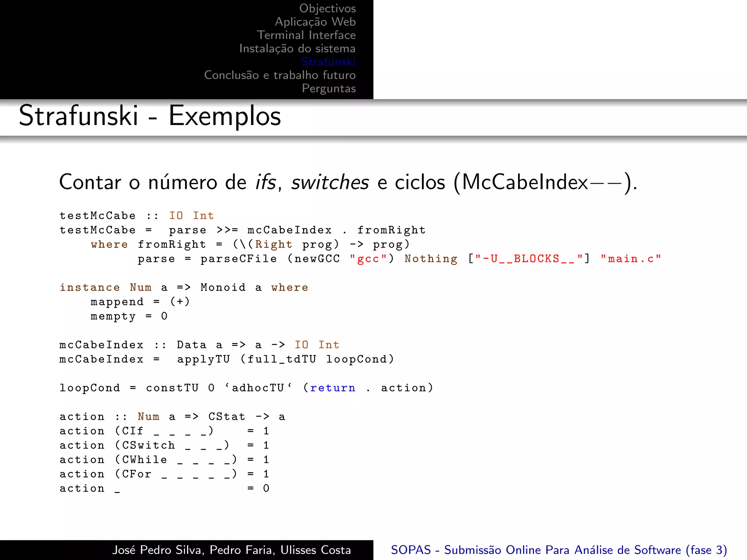Click the where fromRight line

point(250,244)
